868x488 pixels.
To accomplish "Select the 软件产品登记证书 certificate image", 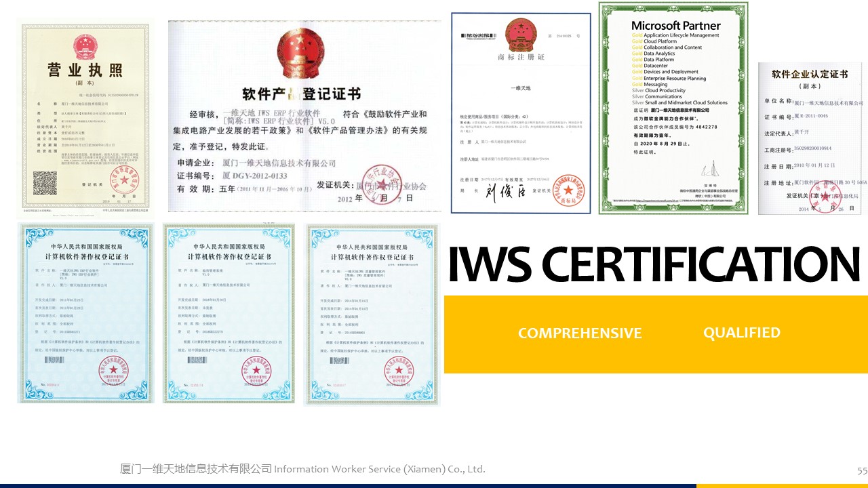I will (x=304, y=116).
